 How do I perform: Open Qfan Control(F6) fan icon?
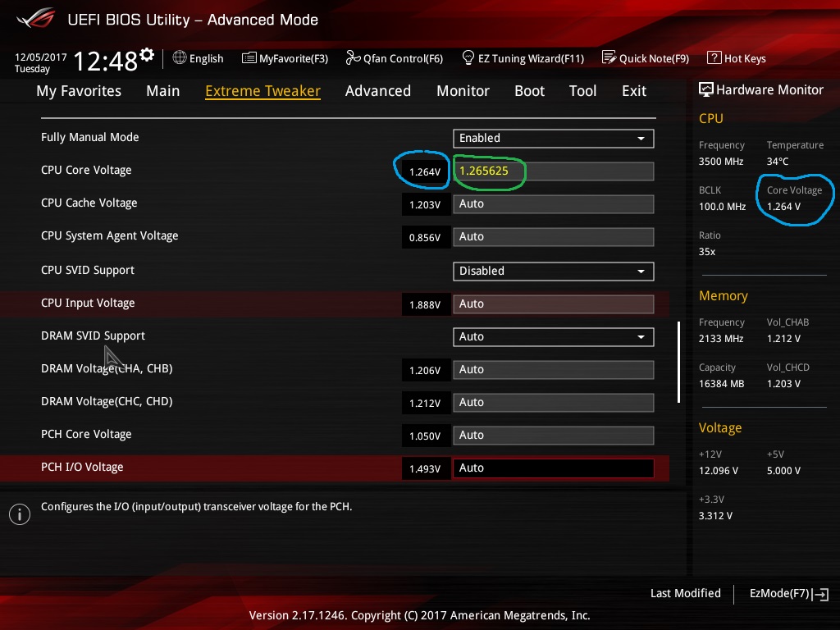(x=353, y=57)
